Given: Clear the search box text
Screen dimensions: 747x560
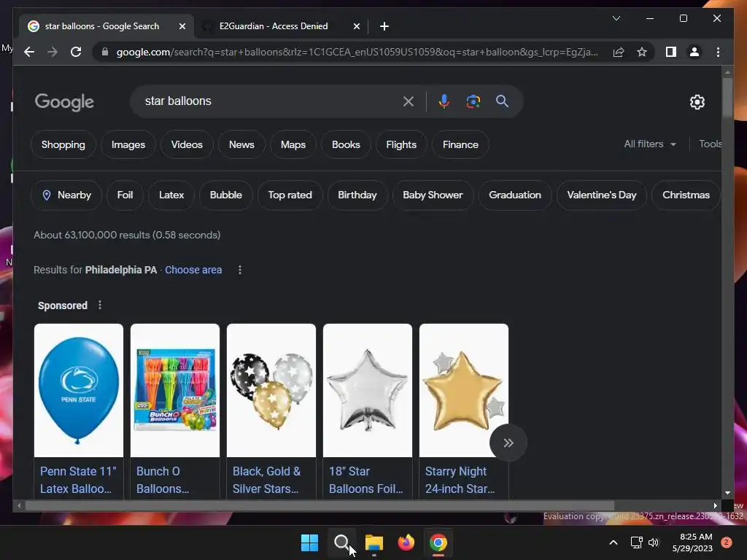Looking at the screenshot, I should [409, 101].
